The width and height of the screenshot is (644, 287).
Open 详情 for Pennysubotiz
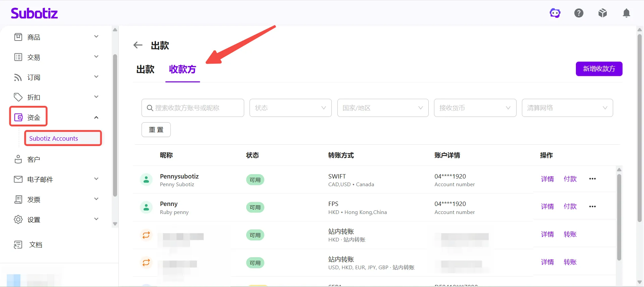pyautogui.click(x=547, y=179)
